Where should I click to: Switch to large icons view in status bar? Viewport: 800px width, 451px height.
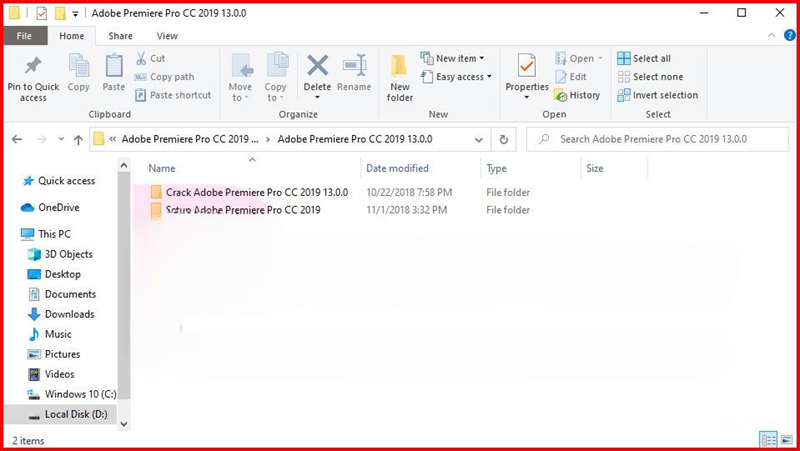click(x=785, y=439)
